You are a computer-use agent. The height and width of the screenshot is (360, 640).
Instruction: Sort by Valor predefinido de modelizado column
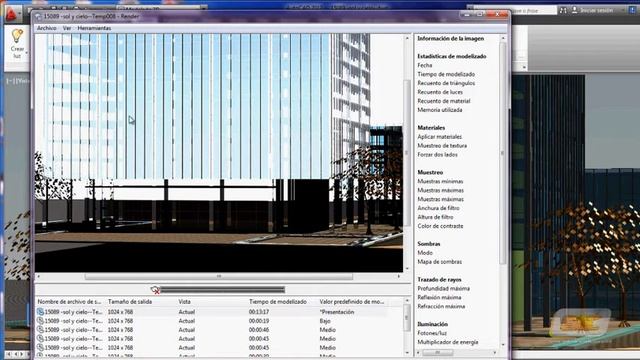coord(353,302)
